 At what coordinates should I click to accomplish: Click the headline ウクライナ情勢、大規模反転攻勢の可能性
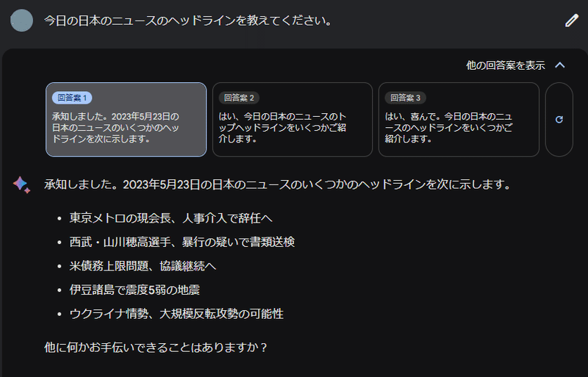tap(176, 314)
